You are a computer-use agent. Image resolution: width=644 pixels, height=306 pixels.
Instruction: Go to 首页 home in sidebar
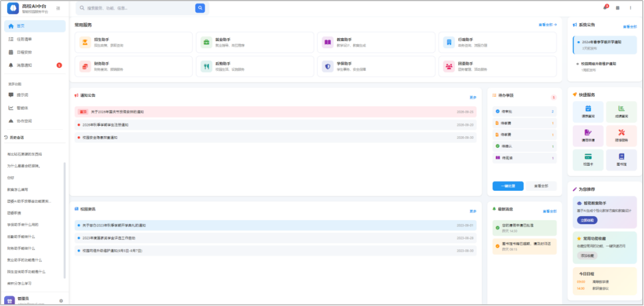(35, 26)
